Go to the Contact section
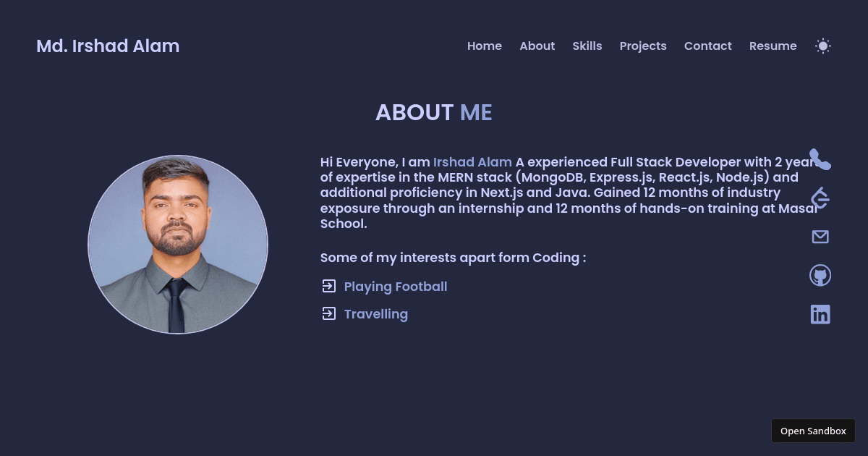The width and height of the screenshot is (868, 456). (707, 46)
